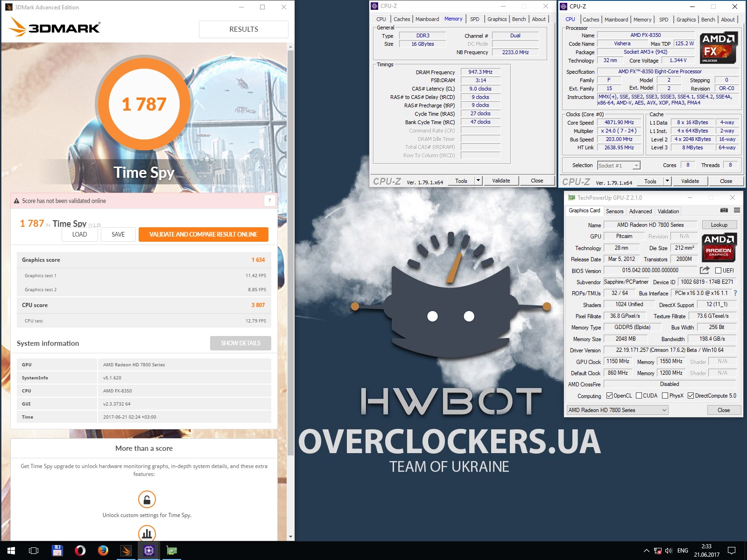Screen dimensions: 747x560
Task: Click the help question mark on validation warning
Action: pyautogui.click(x=269, y=201)
